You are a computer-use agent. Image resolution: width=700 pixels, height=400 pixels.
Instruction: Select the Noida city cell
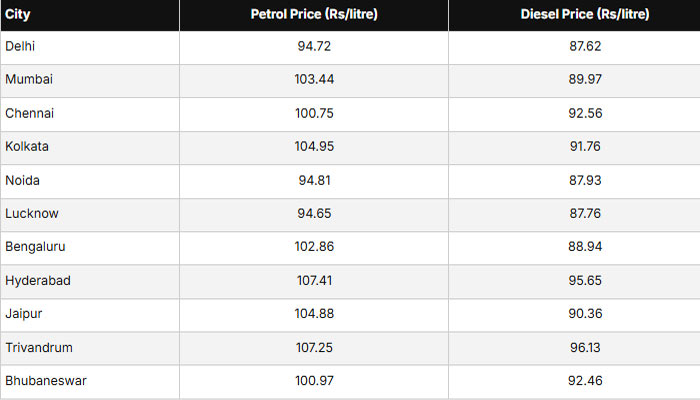coord(23,180)
